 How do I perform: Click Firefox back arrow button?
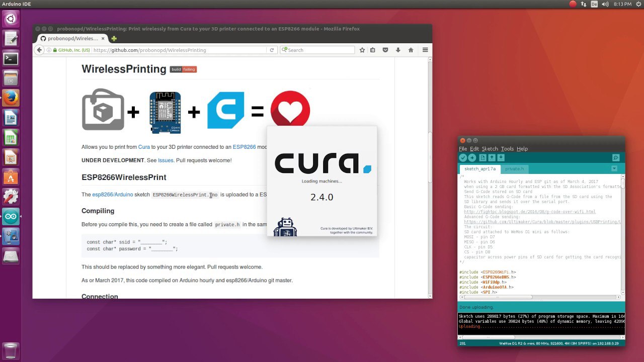click(39, 50)
